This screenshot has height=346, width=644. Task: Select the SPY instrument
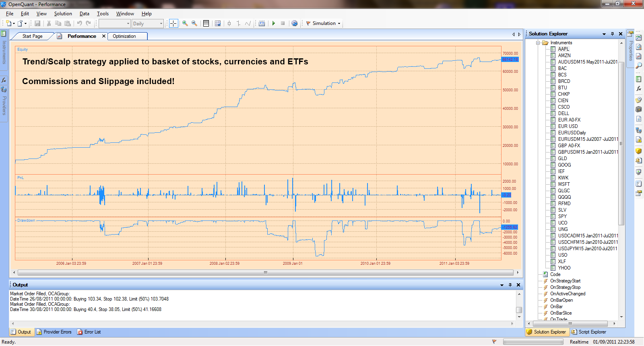[x=562, y=216]
